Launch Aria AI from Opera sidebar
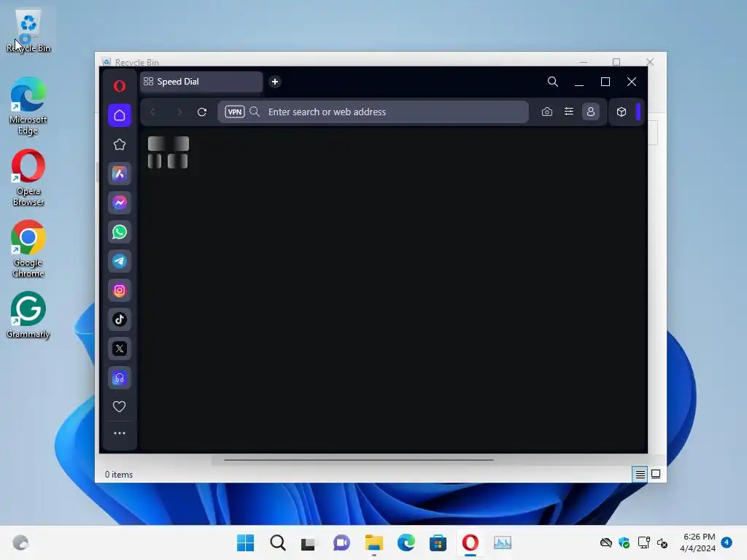 (120, 174)
